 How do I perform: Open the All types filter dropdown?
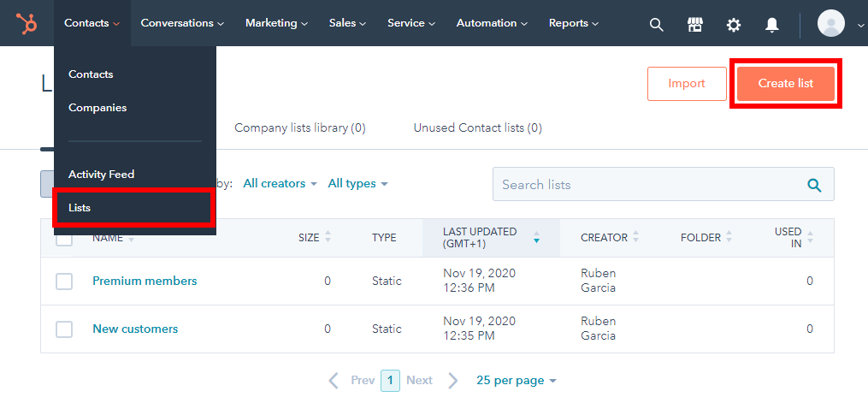point(358,183)
